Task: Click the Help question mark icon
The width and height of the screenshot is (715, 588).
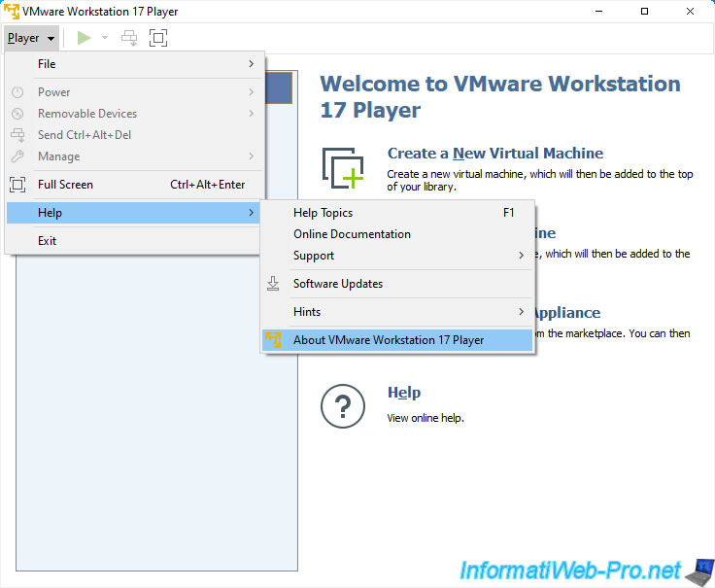Action: [x=342, y=404]
